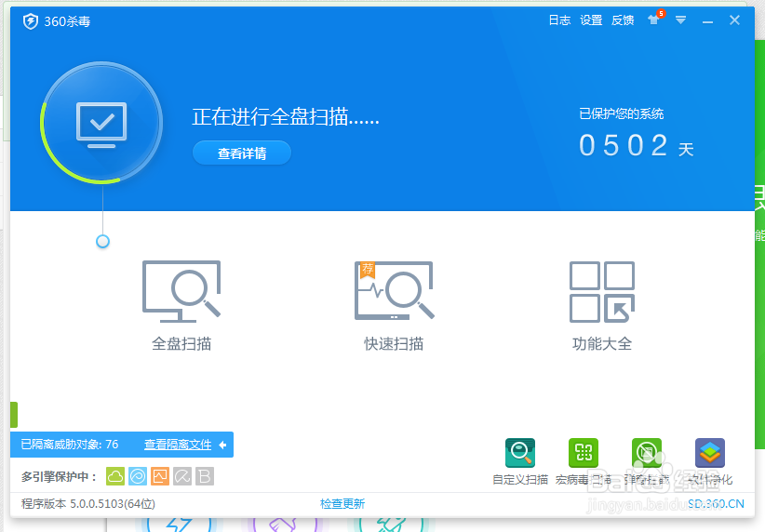This screenshot has width=765, height=532.
Task: Minimize the 360杀毒 window
Action: coord(707,22)
